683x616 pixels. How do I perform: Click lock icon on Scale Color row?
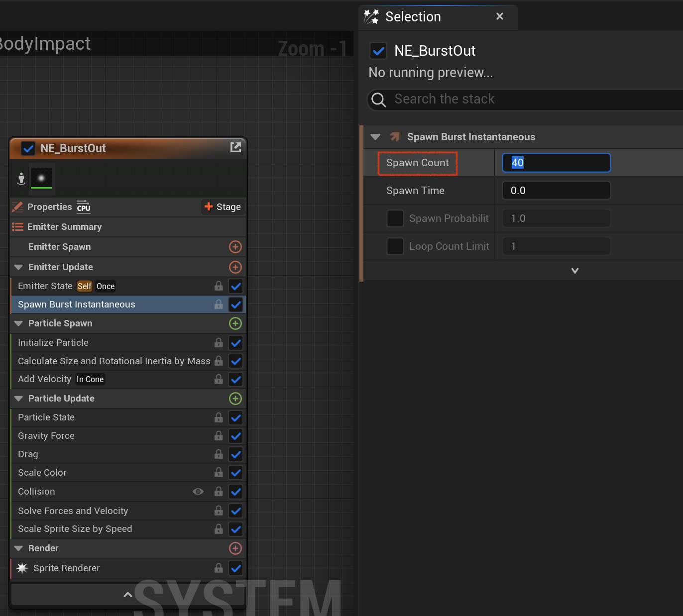219,472
